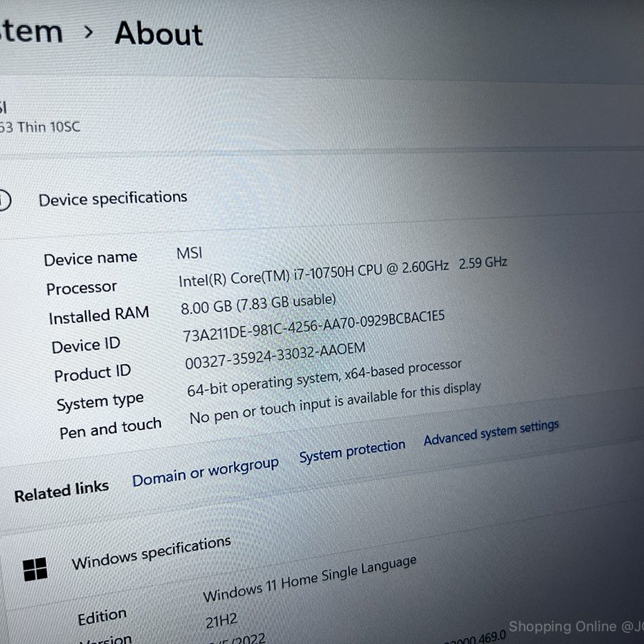
Task: Select the Device ID value 73A211DE-981C
Action: point(314,326)
